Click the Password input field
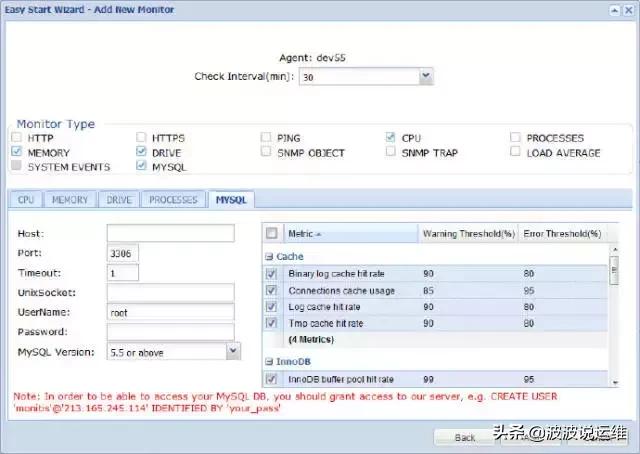The width and height of the screenshot is (640, 454). click(x=170, y=331)
